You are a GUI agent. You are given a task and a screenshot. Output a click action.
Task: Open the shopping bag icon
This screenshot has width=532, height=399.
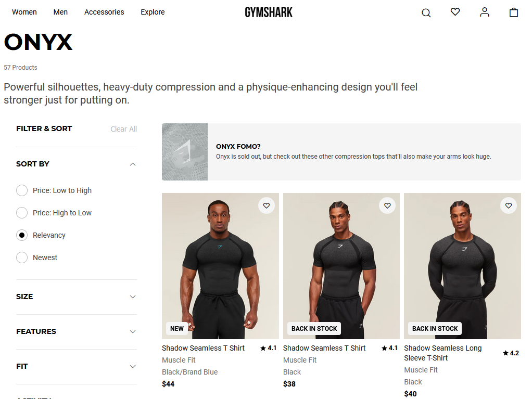coord(514,12)
